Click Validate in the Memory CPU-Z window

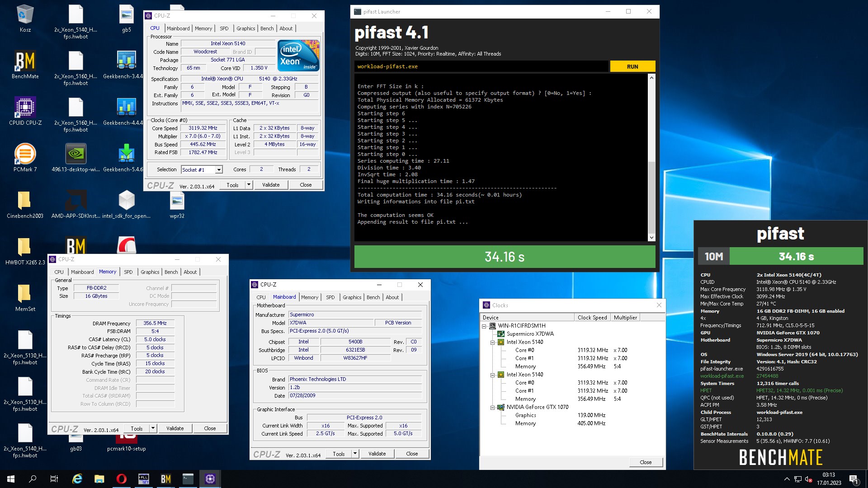(x=175, y=428)
